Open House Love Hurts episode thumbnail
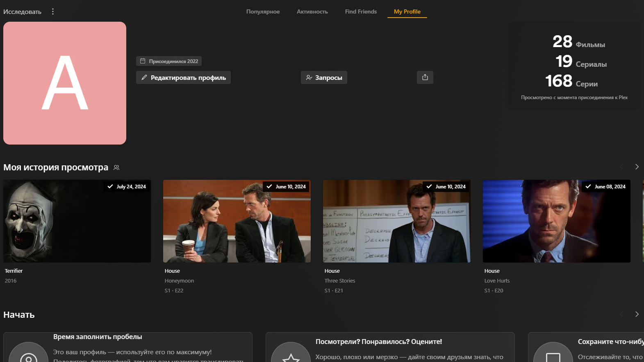 pos(557,221)
